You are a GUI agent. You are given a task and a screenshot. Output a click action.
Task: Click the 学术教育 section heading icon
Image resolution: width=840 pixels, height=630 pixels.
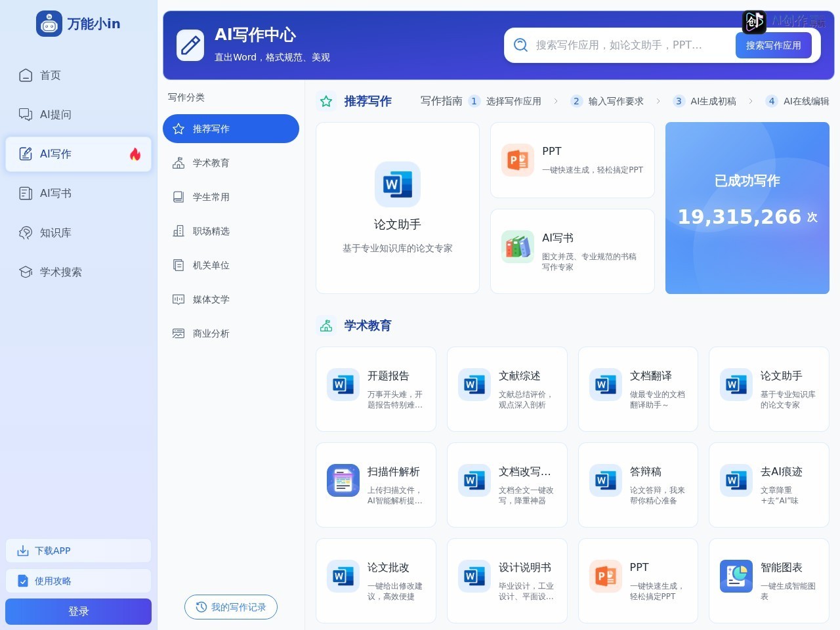[326, 325]
